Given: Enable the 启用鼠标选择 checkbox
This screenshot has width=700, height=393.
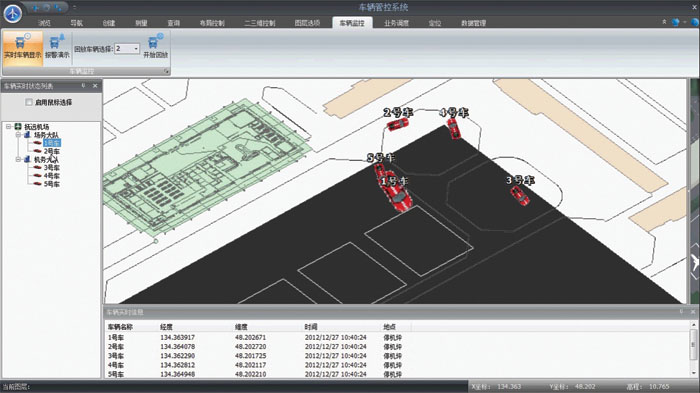Looking at the screenshot, I should pyautogui.click(x=29, y=102).
